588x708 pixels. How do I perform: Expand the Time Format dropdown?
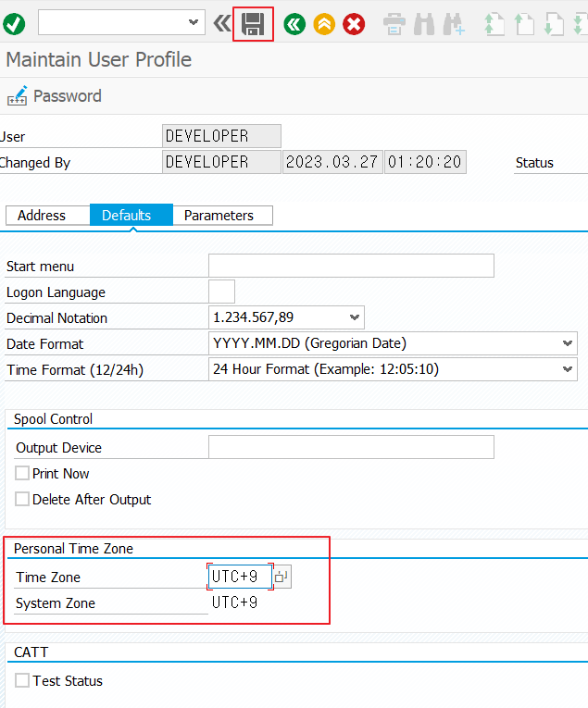point(568,369)
